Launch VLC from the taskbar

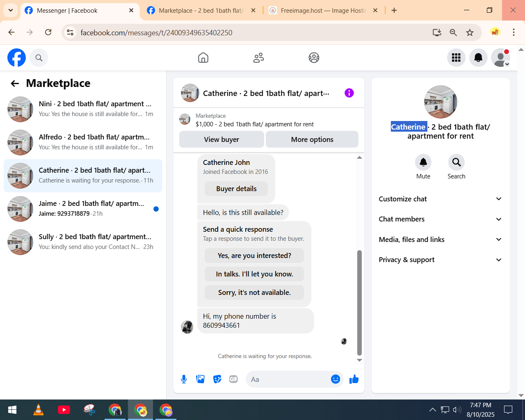point(39,410)
